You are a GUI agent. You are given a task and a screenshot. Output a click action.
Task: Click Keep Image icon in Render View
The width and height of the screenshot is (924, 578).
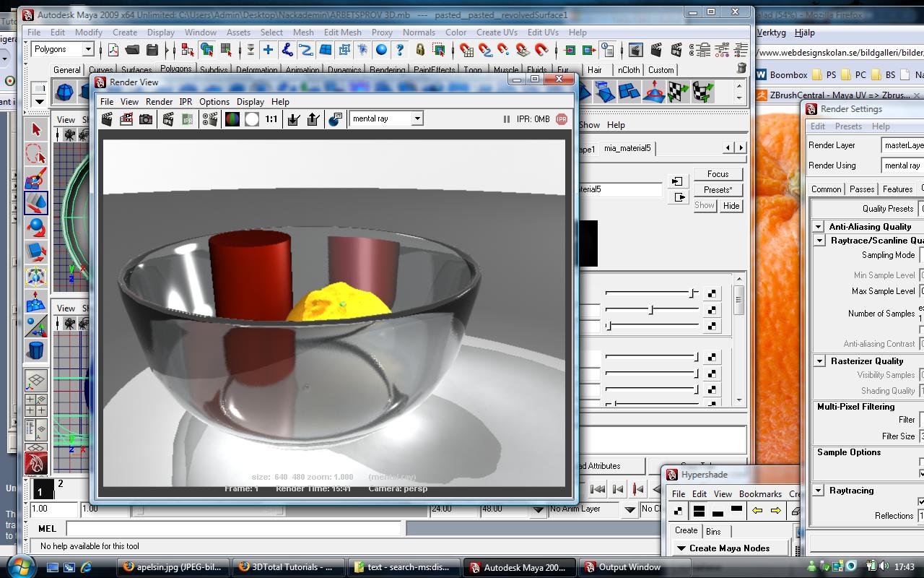[x=294, y=119]
